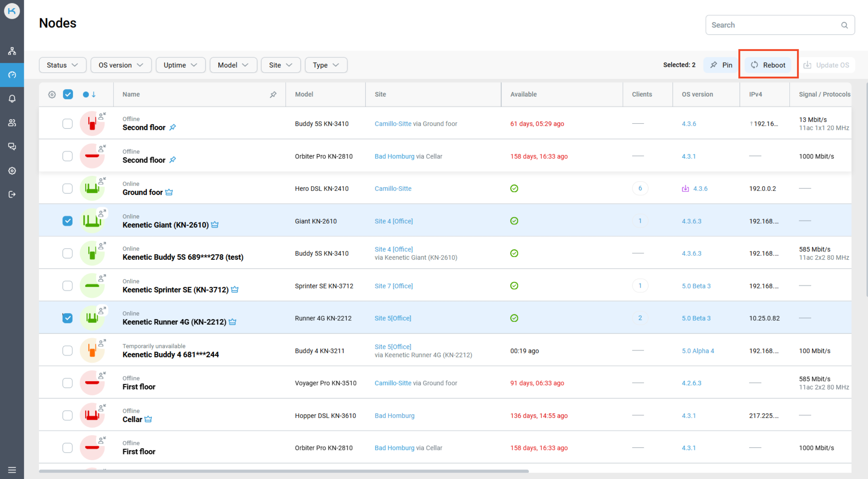Open the network topology view in sidebar

pos(12,51)
